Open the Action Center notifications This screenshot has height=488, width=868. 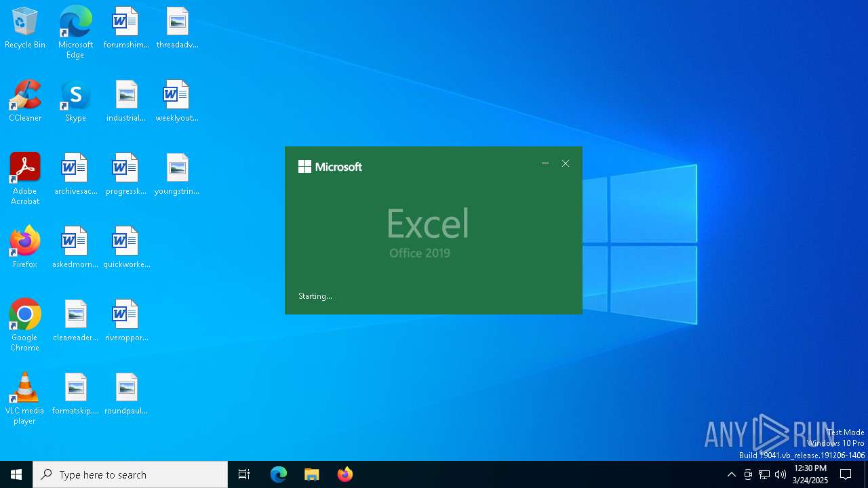(846, 474)
